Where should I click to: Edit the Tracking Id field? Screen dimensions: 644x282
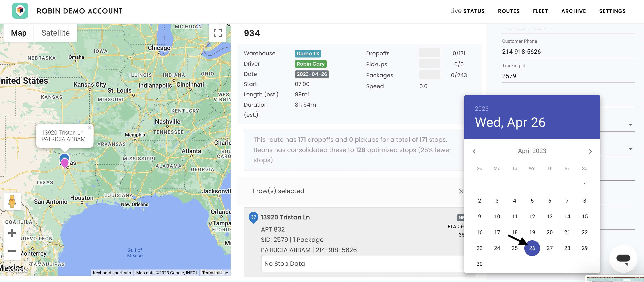click(568, 76)
